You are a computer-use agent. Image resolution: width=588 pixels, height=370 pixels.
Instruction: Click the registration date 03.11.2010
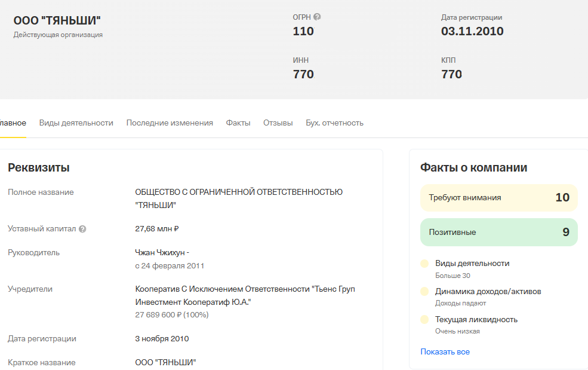point(472,31)
